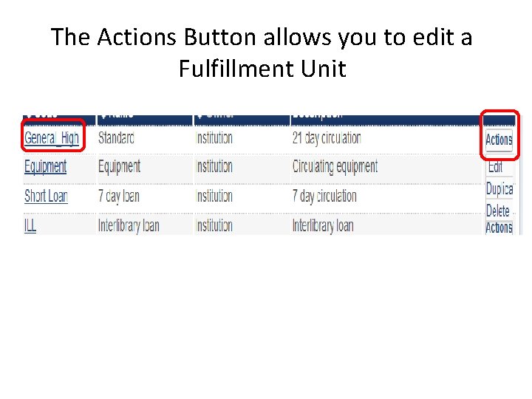Click Institution owner in the ILL row
This screenshot has height=399, width=532.
[214, 225]
